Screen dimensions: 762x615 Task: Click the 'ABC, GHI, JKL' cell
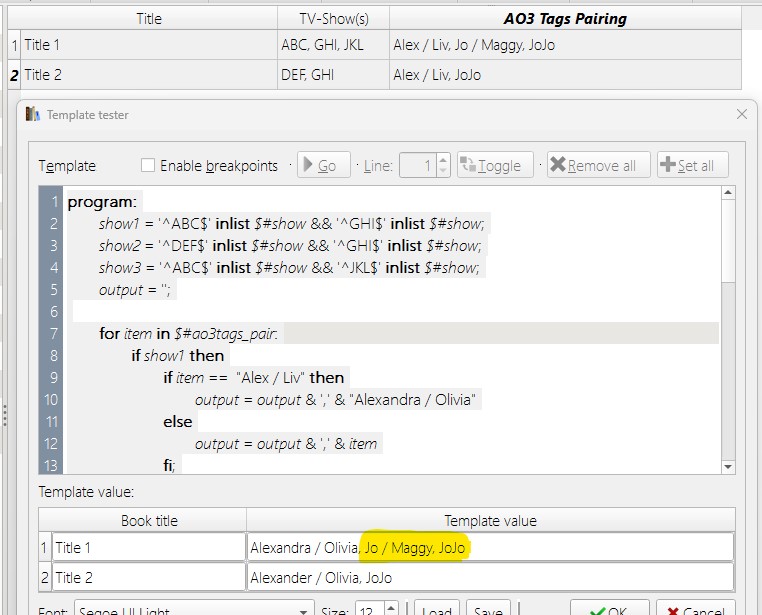click(333, 45)
